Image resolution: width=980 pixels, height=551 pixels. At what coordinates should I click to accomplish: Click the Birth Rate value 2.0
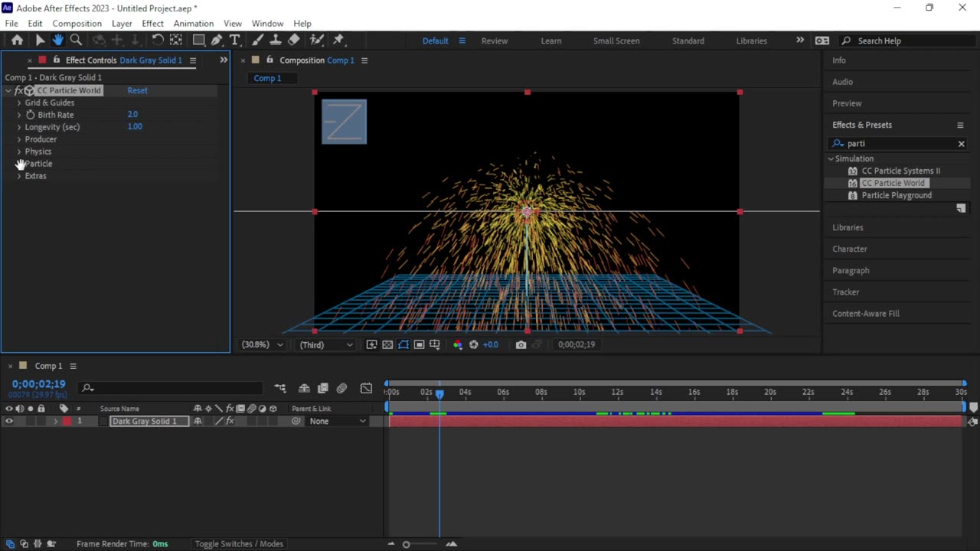click(x=132, y=114)
